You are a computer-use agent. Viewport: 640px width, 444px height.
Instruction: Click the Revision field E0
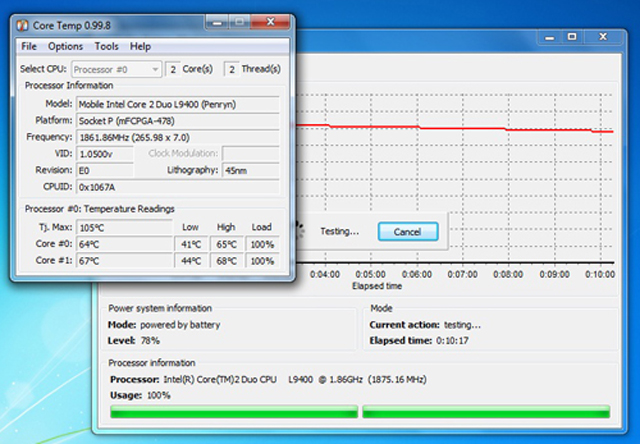[x=105, y=171]
